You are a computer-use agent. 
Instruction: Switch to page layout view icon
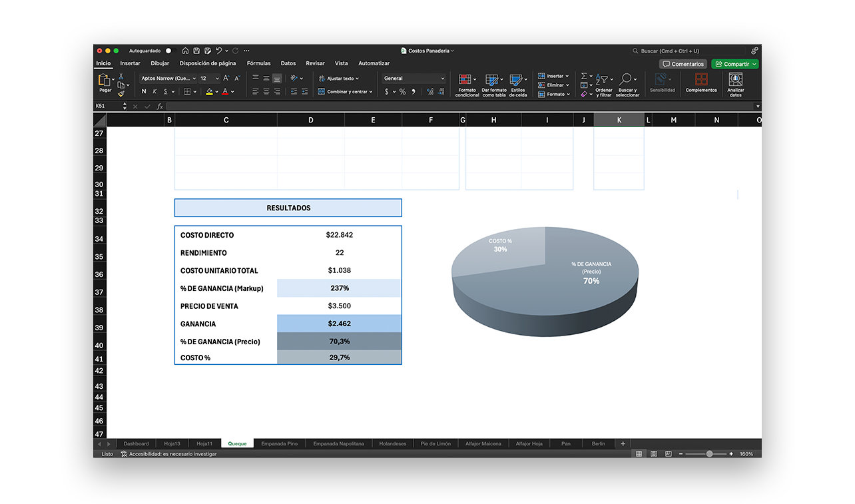pyautogui.click(x=653, y=453)
